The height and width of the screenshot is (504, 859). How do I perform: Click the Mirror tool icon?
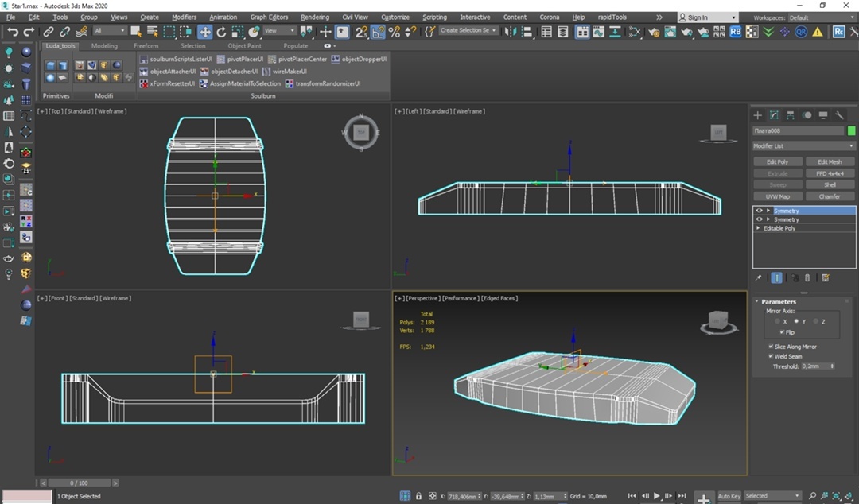click(510, 32)
